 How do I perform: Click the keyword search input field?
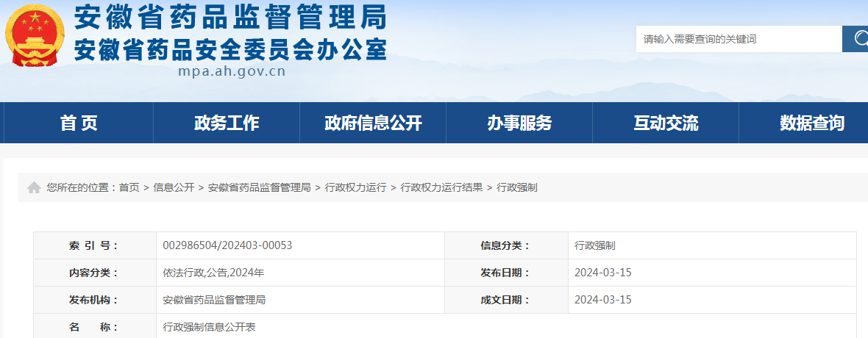(739, 39)
